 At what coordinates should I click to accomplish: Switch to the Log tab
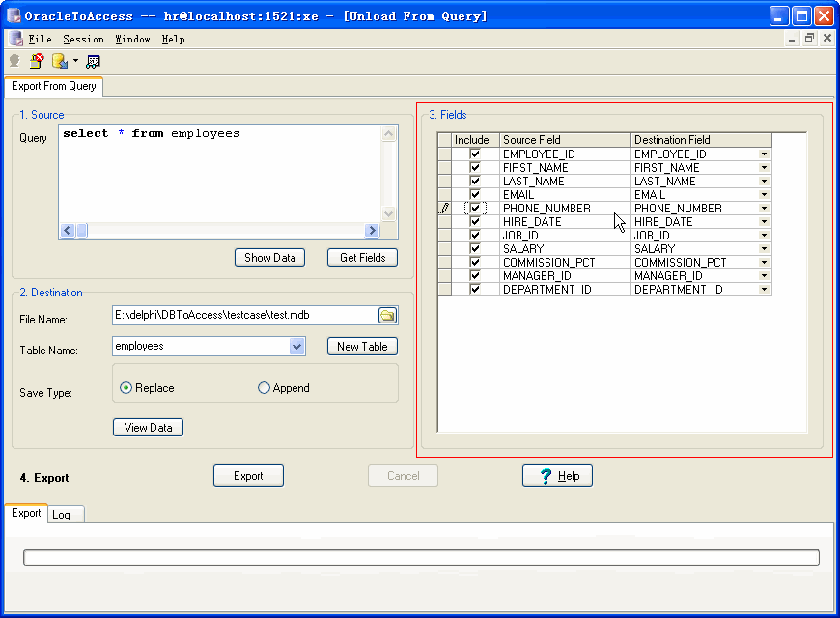[66, 515]
